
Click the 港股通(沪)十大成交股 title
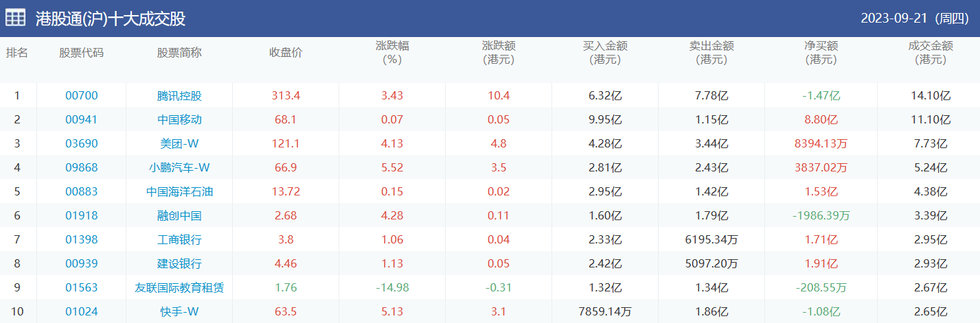[x=111, y=19]
